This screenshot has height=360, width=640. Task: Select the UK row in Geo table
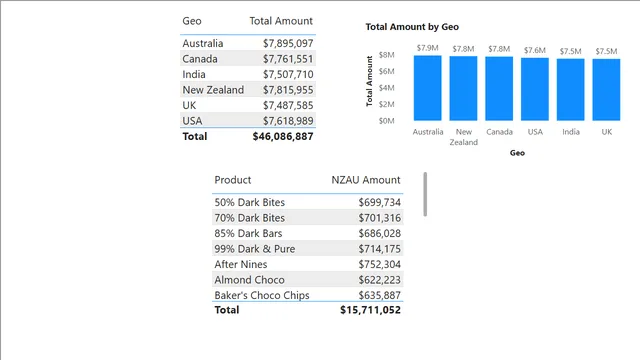248,105
